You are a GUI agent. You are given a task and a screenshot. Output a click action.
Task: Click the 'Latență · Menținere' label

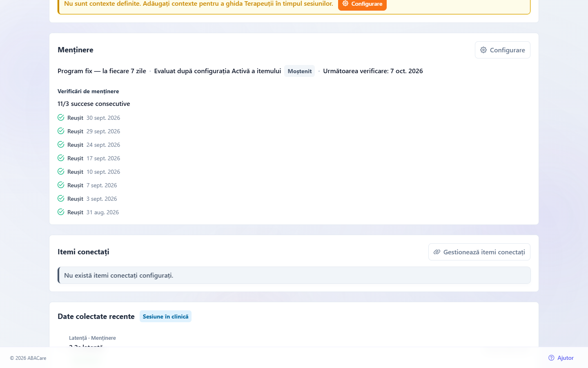coord(92,338)
